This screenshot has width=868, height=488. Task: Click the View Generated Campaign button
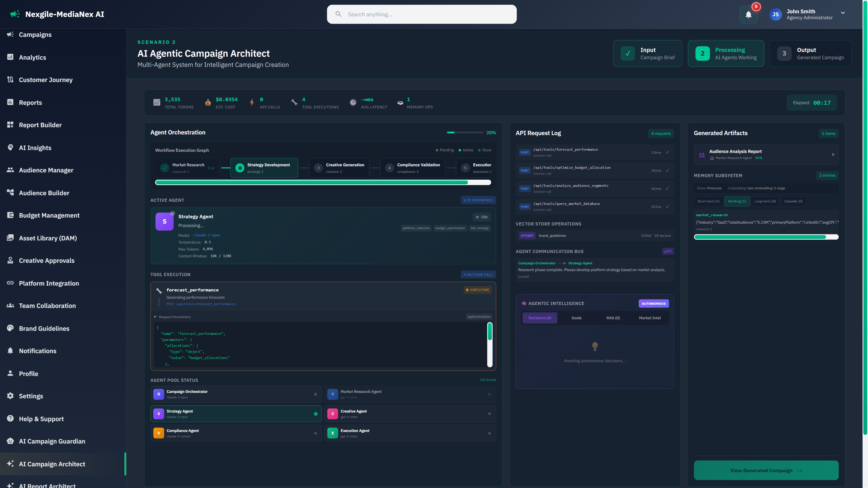coord(766,470)
